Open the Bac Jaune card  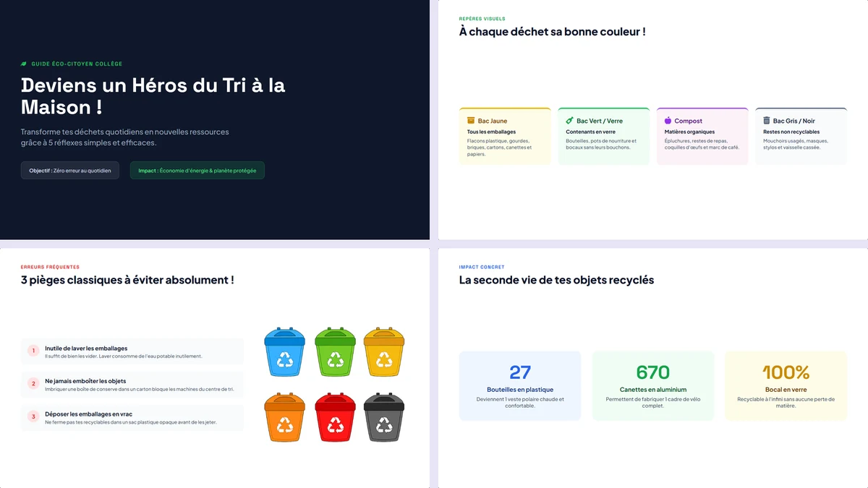pyautogui.click(x=505, y=137)
